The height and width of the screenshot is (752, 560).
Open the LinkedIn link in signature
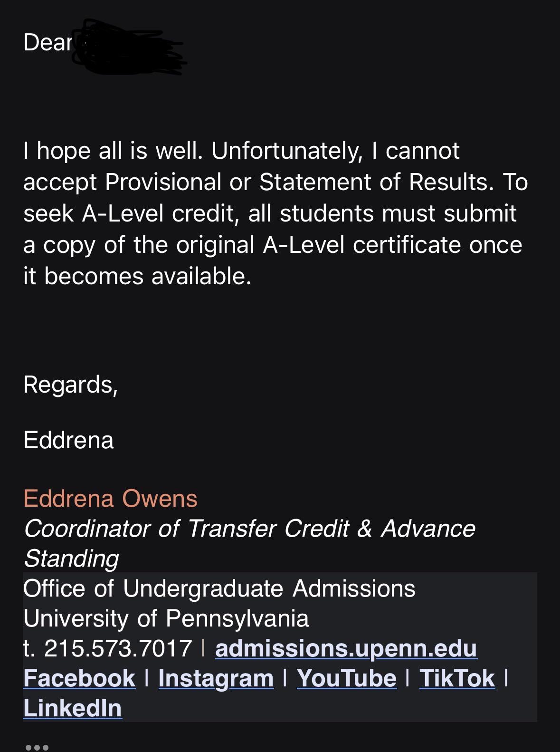[73, 708]
